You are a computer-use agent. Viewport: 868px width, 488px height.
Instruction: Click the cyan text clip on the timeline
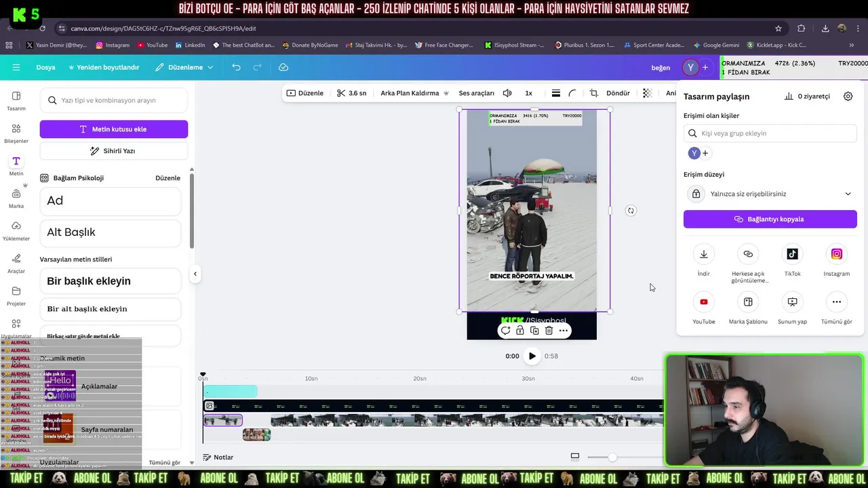[231, 391]
